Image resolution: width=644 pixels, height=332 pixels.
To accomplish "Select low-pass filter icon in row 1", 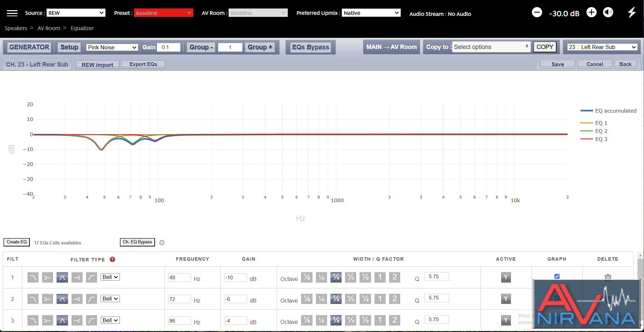I will [33, 277].
